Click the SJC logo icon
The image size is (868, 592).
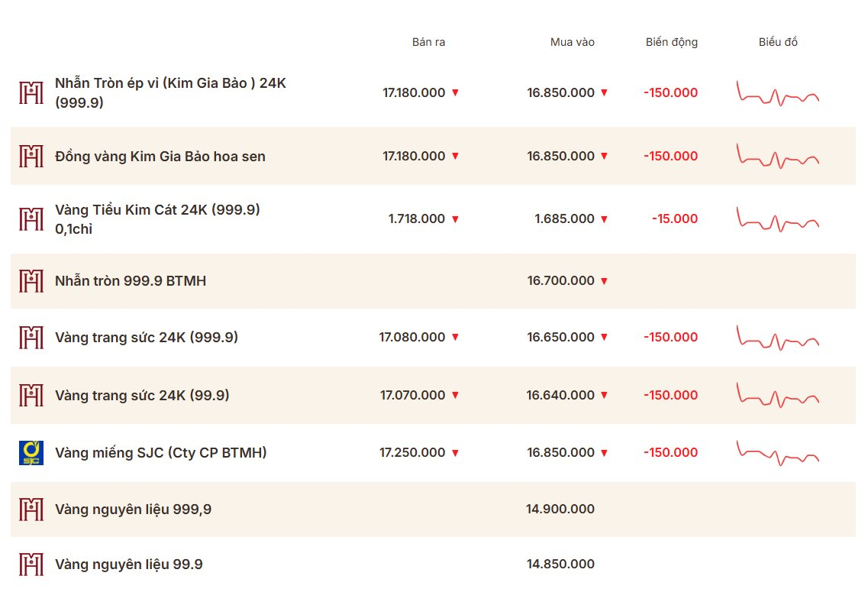[31, 453]
